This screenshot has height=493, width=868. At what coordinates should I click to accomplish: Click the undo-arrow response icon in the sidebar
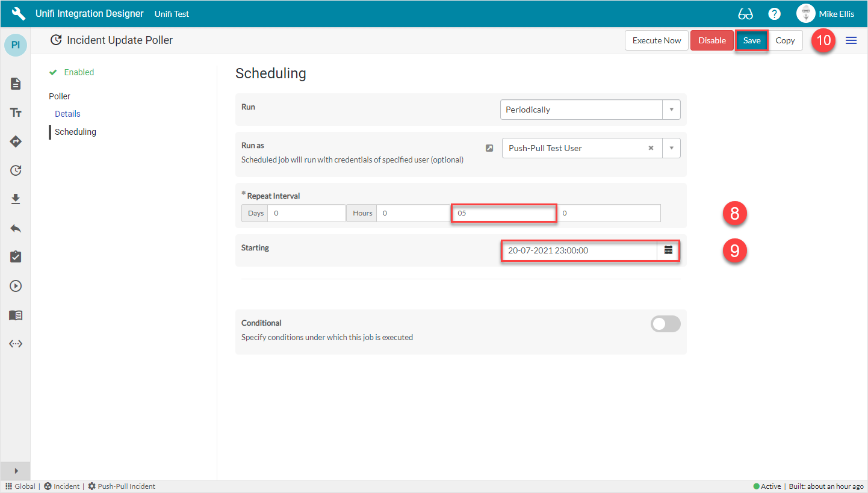click(15, 228)
